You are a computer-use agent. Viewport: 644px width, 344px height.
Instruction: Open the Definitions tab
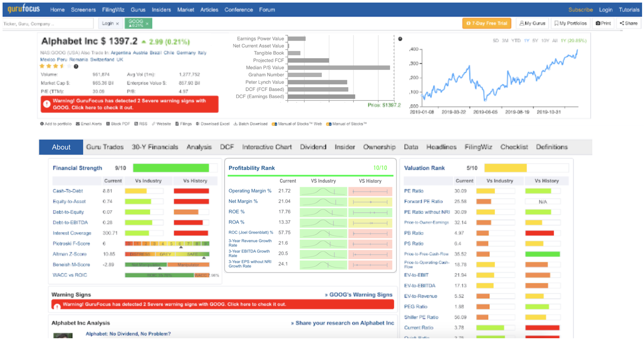(x=552, y=147)
